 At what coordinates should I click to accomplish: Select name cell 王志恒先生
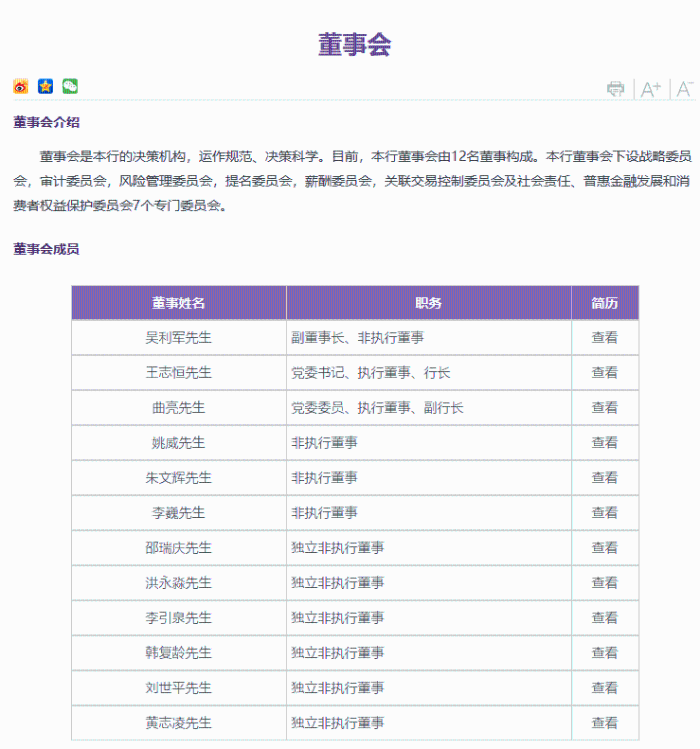click(x=179, y=373)
